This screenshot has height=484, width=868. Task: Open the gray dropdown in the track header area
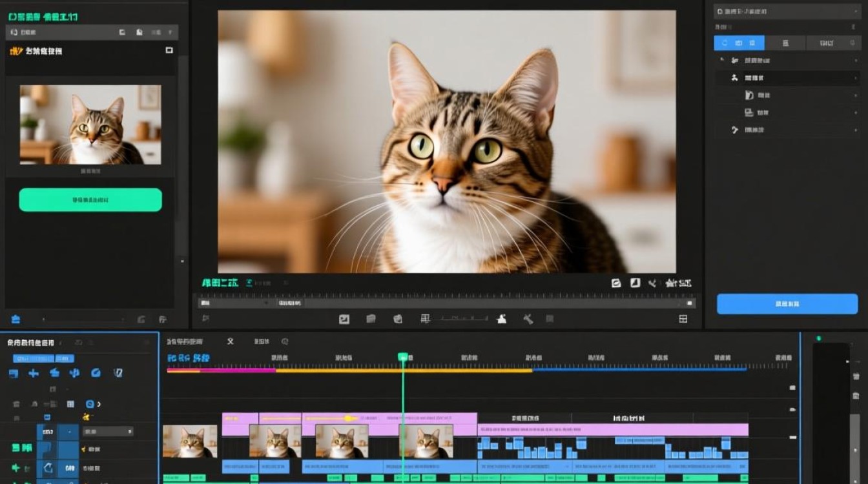click(108, 431)
